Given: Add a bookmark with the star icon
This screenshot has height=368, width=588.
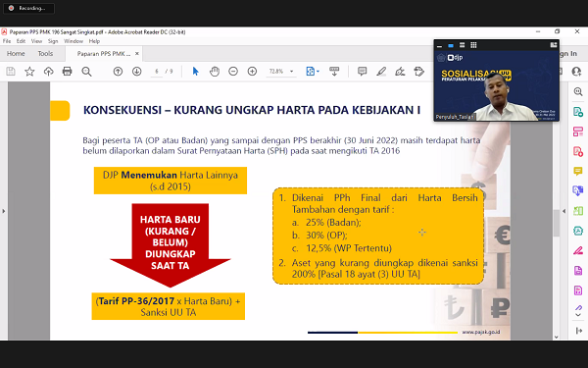Looking at the screenshot, I should [x=29, y=71].
